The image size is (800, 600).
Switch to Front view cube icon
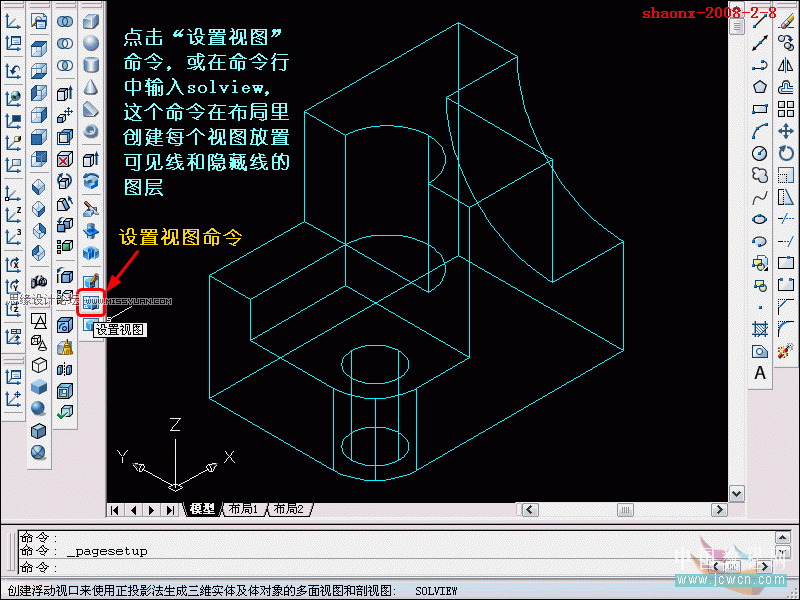click(x=39, y=137)
